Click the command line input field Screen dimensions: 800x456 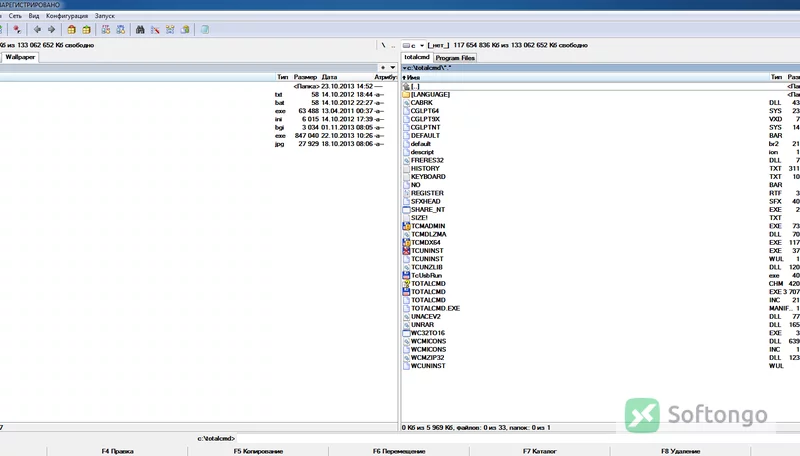pyautogui.click(x=518, y=438)
